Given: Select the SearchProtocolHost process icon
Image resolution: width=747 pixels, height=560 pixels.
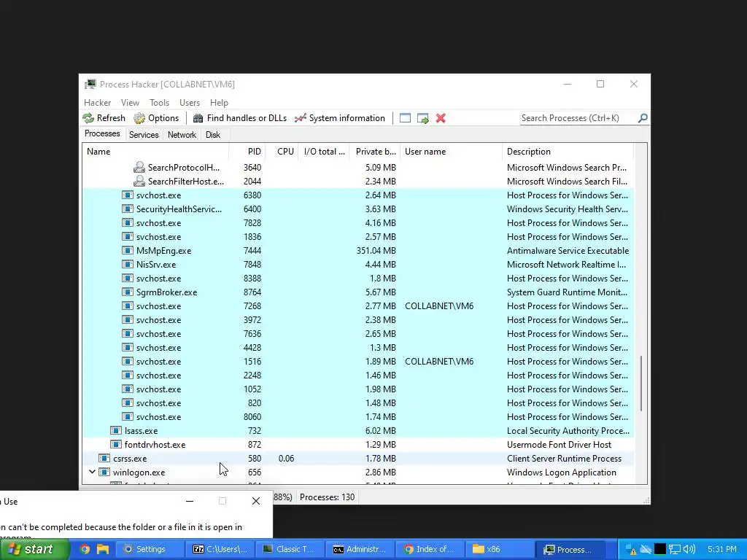Looking at the screenshot, I should [139, 167].
